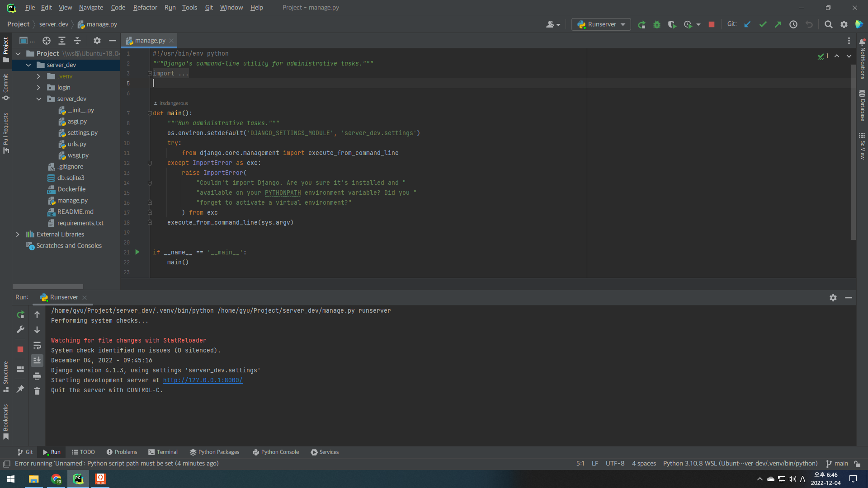Click the Debug bug icon in the toolbar
This screenshot has width=868, height=488.
(657, 24)
